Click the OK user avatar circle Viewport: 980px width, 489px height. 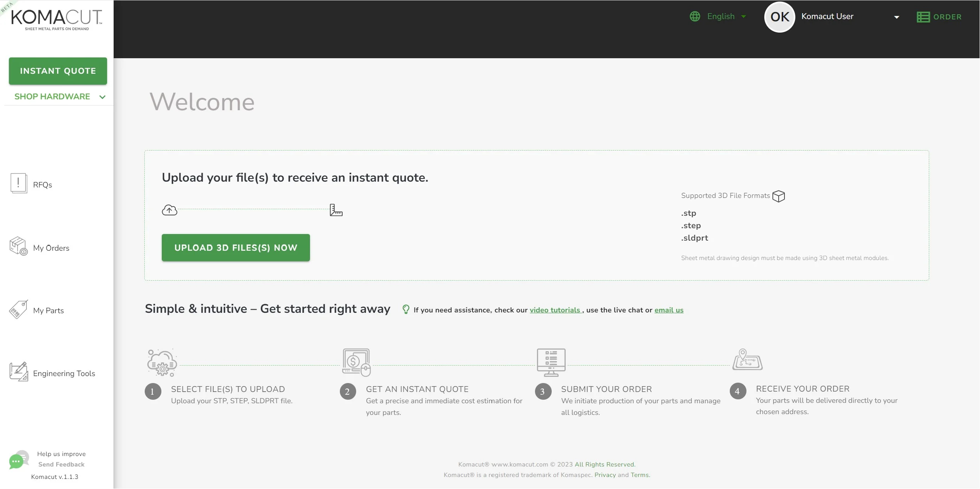(x=779, y=17)
